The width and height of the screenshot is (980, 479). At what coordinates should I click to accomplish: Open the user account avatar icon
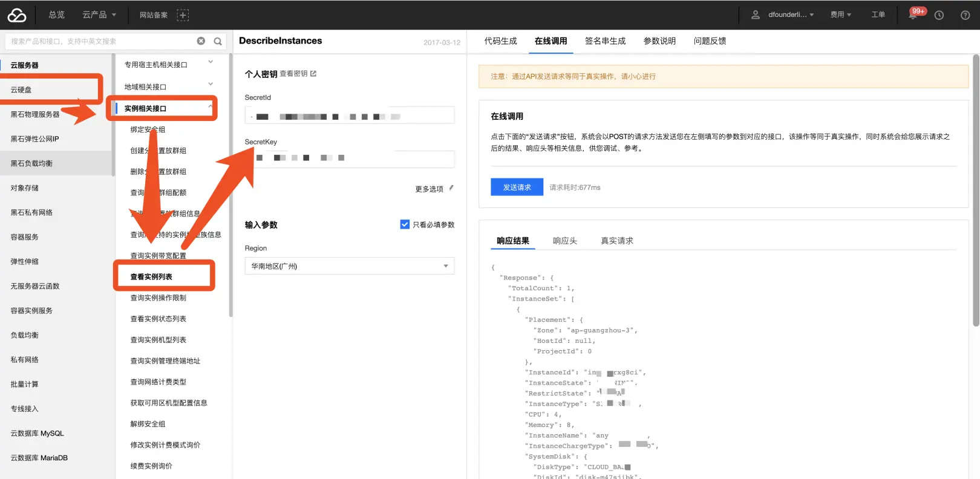pos(756,15)
